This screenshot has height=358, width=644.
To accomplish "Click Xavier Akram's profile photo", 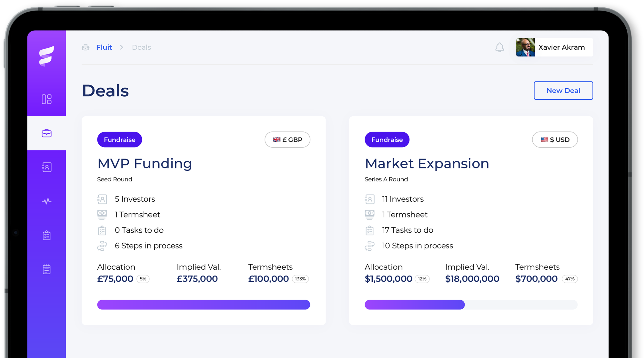I will pos(525,47).
